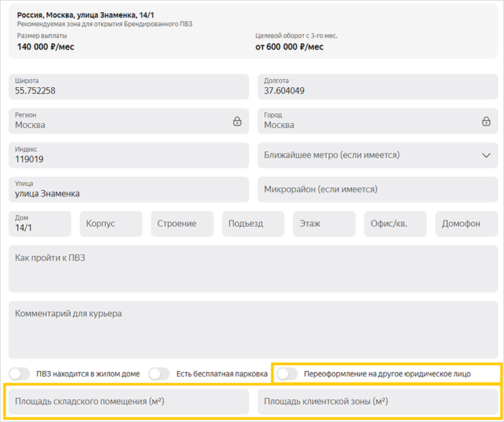This screenshot has width=504, height=422.
Task: Click the Строение input field
Action: [x=182, y=224]
